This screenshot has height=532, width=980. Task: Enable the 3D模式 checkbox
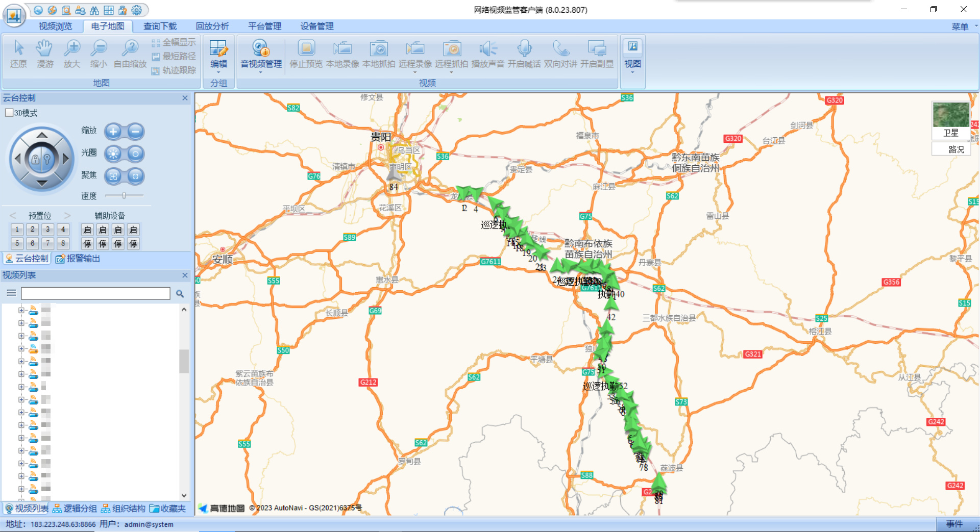coord(9,113)
